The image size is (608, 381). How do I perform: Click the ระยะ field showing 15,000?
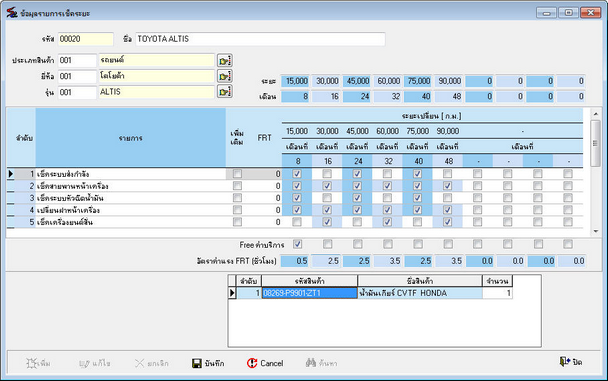(295, 81)
